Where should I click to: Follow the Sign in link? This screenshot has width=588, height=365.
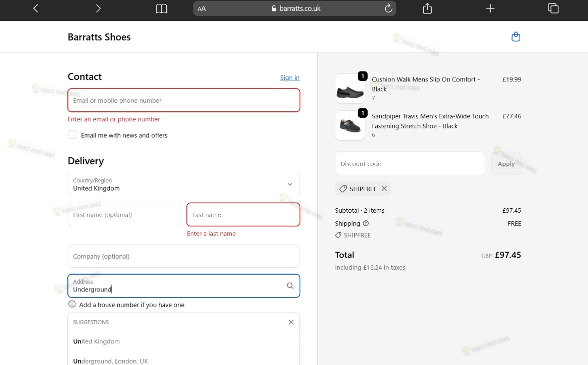290,77
